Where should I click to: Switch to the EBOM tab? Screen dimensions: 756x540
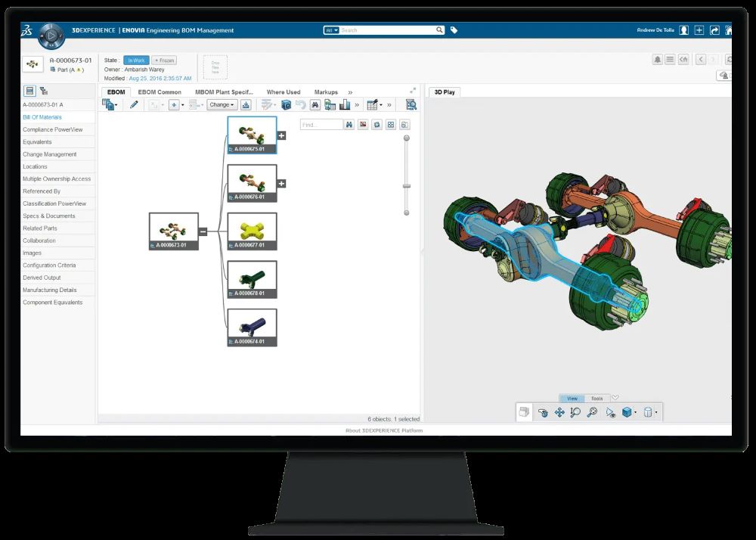[x=116, y=92]
